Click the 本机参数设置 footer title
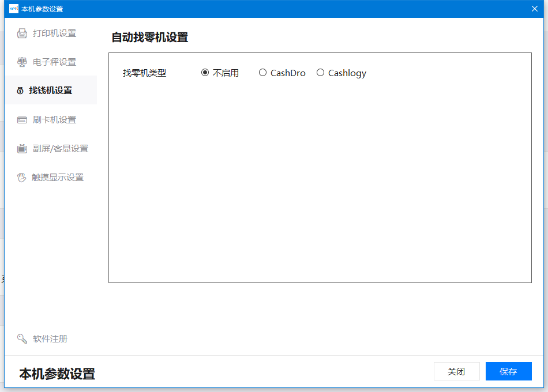This screenshot has height=392, width=548. (x=57, y=374)
